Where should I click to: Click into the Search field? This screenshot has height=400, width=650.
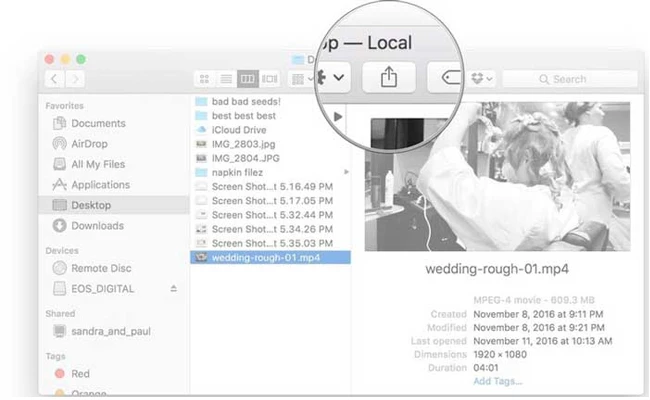click(x=567, y=78)
